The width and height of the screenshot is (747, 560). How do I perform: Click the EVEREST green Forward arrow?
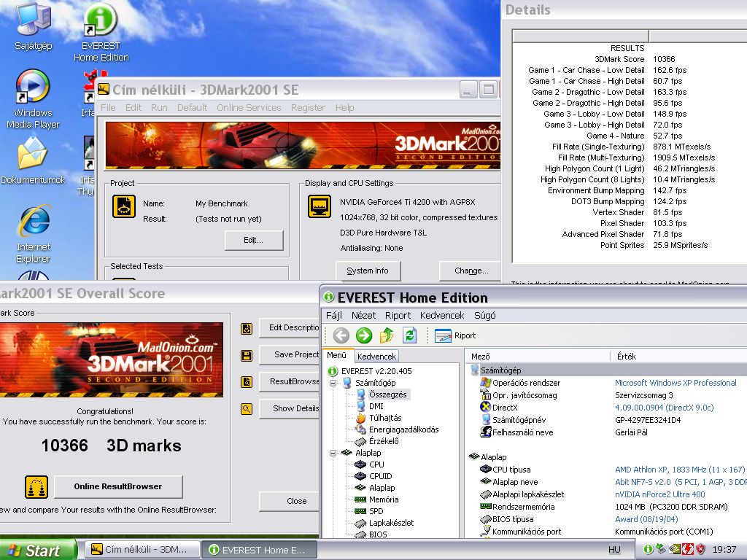tap(364, 335)
